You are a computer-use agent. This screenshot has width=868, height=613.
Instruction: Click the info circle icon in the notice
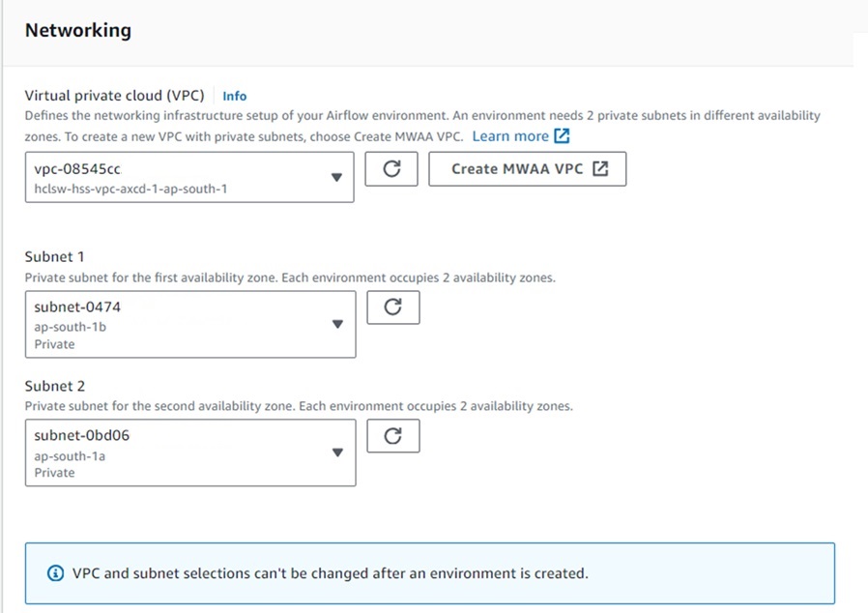click(55, 573)
